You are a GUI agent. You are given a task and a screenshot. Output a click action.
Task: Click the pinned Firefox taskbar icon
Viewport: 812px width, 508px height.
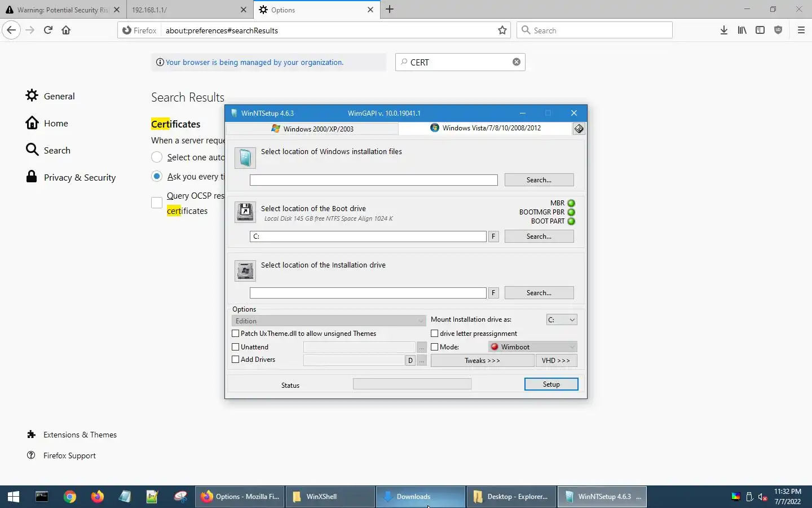click(x=98, y=497)
